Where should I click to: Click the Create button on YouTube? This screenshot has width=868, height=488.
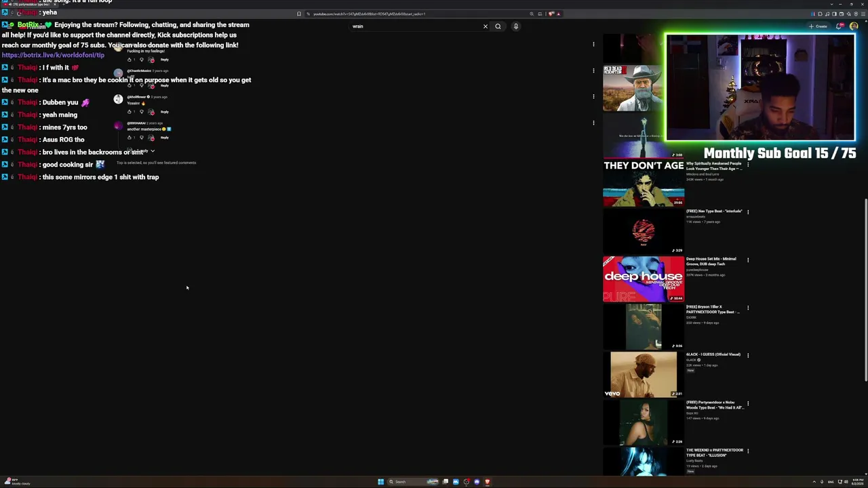pos(818,26)
